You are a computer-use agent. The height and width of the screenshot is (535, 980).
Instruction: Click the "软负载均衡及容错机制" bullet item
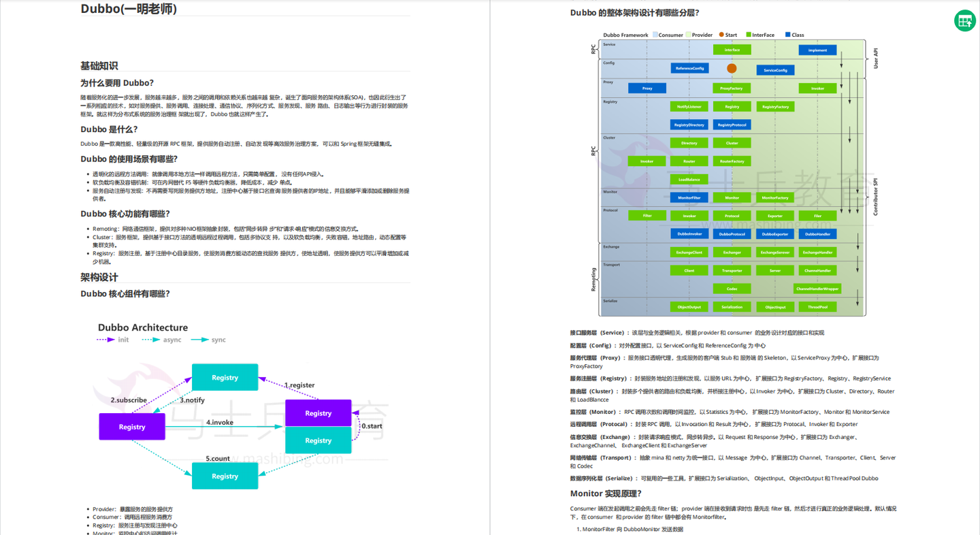[x=193, y=182]
